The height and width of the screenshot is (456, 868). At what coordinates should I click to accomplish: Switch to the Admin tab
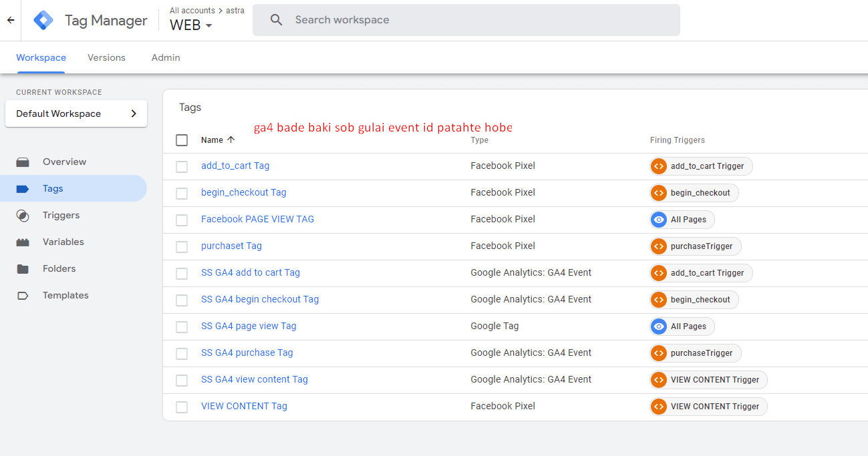coord(166,57)
